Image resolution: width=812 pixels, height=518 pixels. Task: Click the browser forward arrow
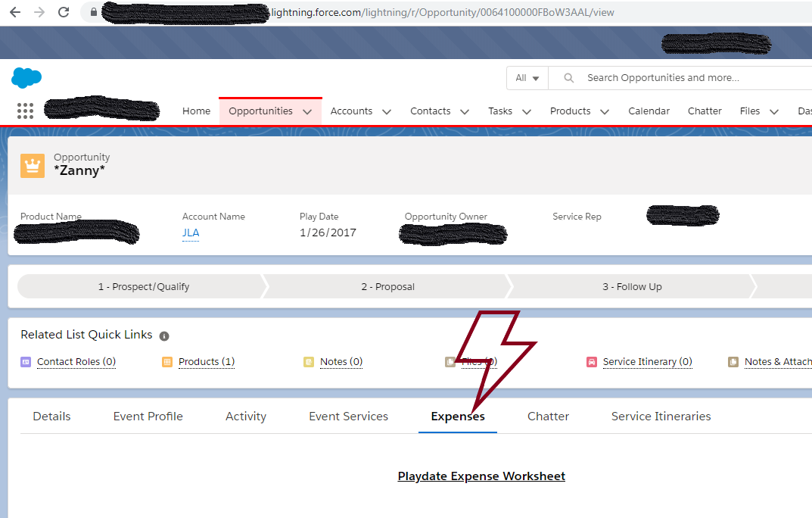[39, 12]
